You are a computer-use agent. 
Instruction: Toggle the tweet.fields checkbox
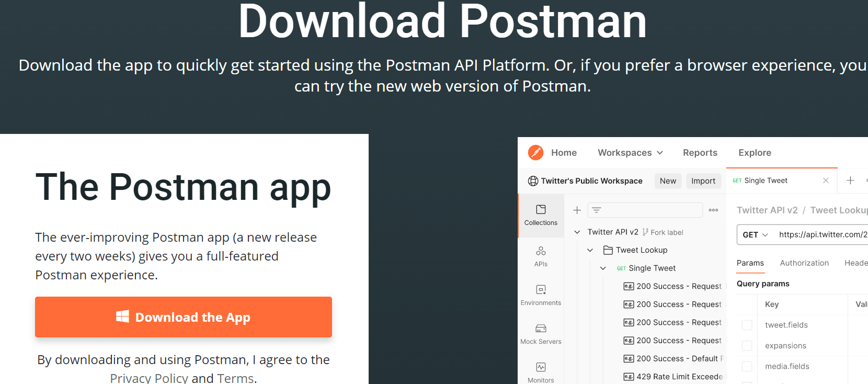747,325
